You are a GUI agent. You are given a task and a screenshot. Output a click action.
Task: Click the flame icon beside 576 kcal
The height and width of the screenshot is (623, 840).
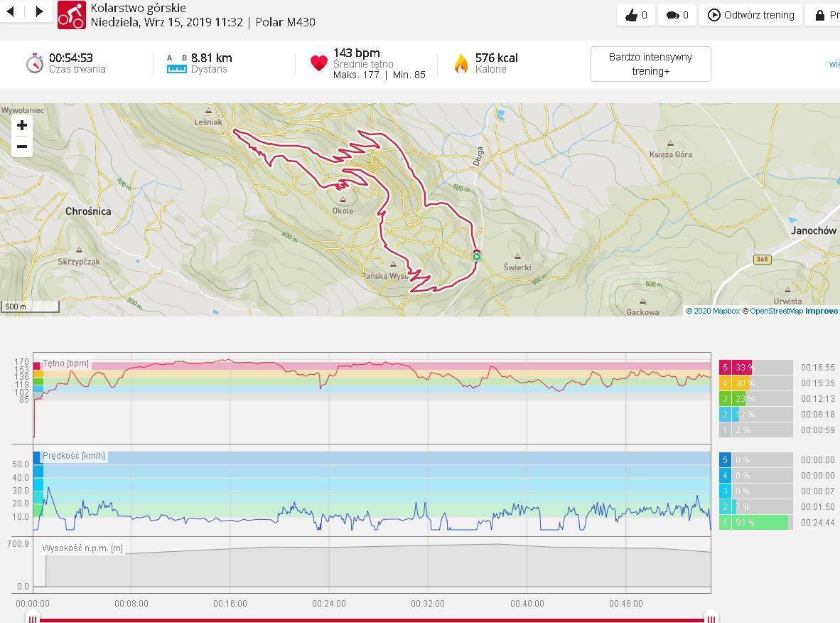coord(461,63)
